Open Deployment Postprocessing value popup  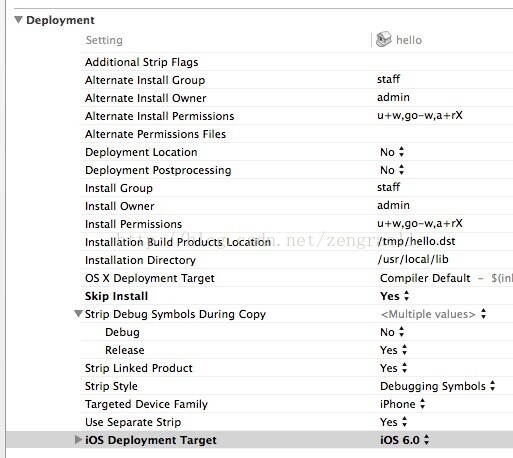392,170
